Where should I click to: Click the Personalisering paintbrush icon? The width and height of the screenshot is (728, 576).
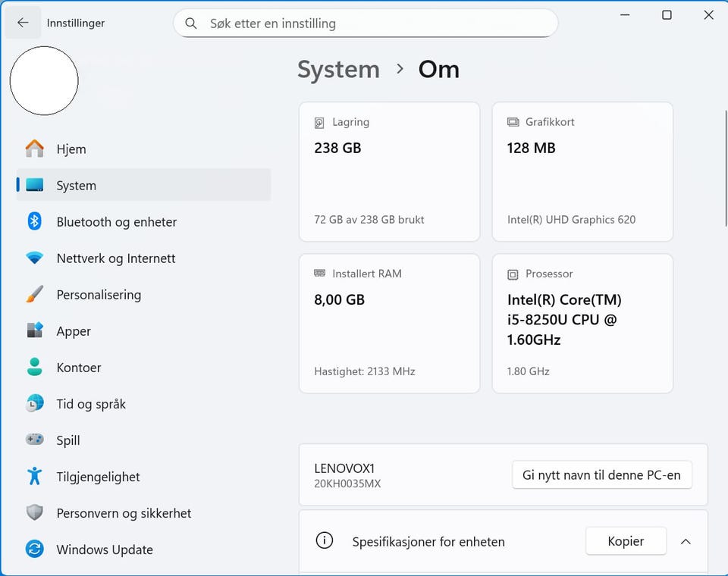(x=35, y=294)
